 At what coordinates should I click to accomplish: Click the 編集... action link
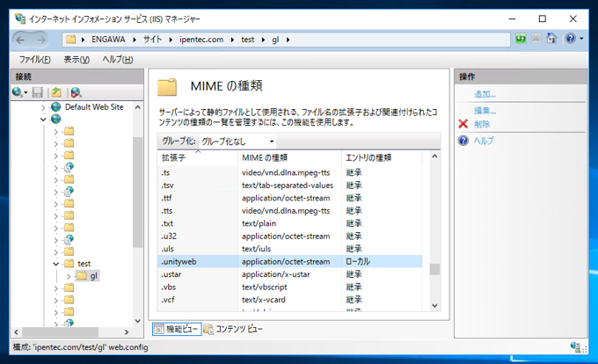(x=485, y=111)
